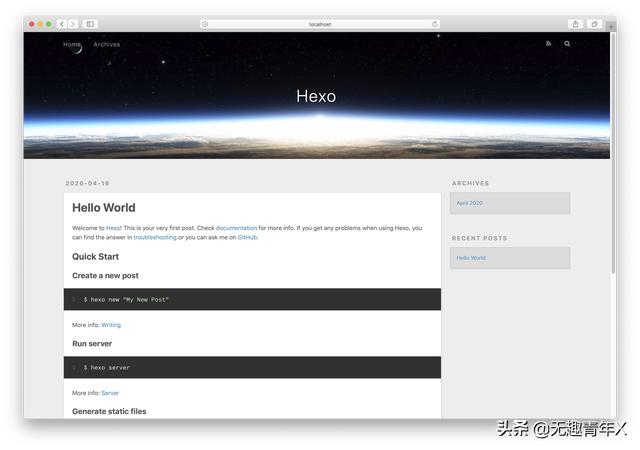The height and width of the screenshot is (450, 640).
Task: Click the Quick Start heading
Action: tap(96, 257)
